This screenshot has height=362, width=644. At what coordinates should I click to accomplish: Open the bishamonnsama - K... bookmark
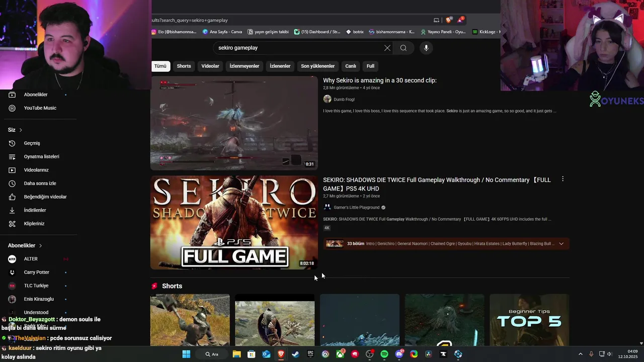[392, 32]
